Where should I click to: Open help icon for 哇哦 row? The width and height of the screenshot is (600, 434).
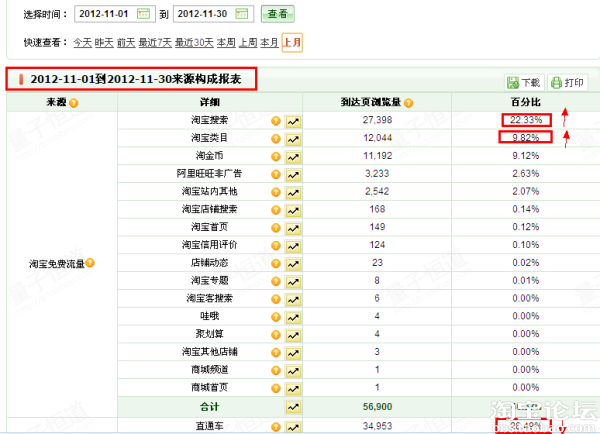[276, 317]
